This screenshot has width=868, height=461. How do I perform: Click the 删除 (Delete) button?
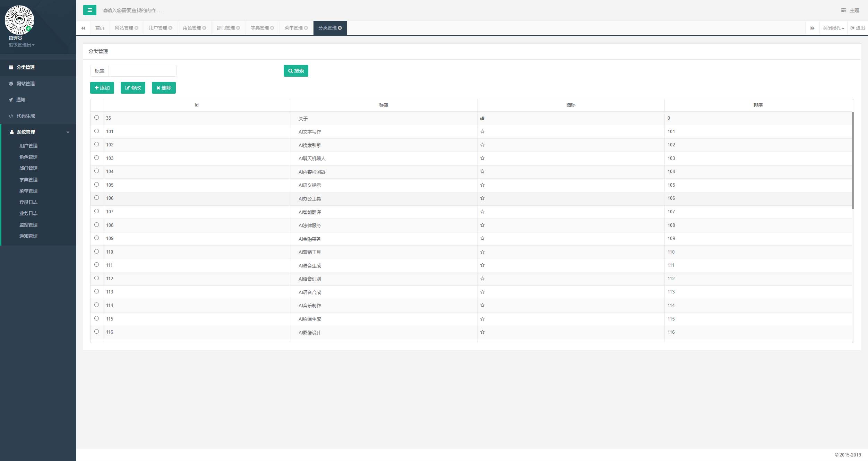coord(164,87)
